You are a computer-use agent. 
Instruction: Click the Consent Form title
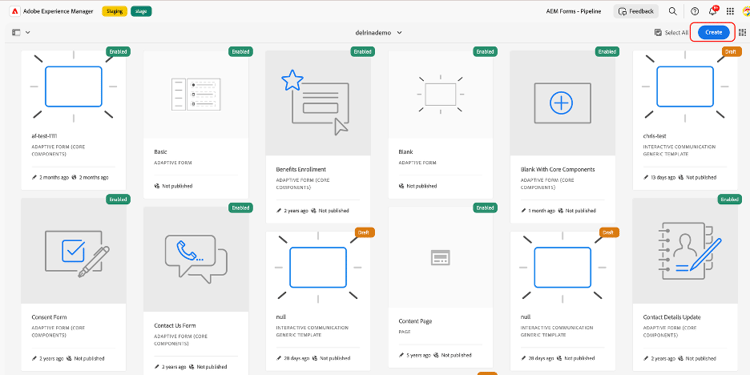[49, 317]
